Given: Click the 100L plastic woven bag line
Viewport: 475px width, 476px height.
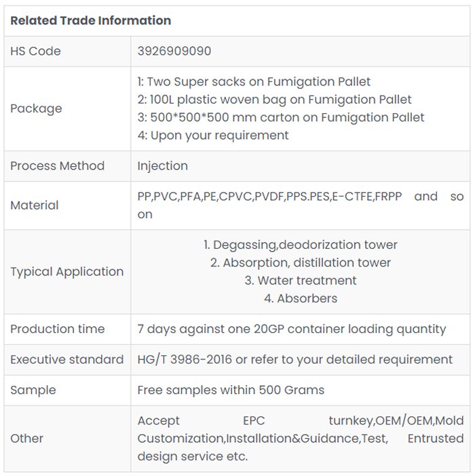Looking at the screenshot, I should point(274,100).
